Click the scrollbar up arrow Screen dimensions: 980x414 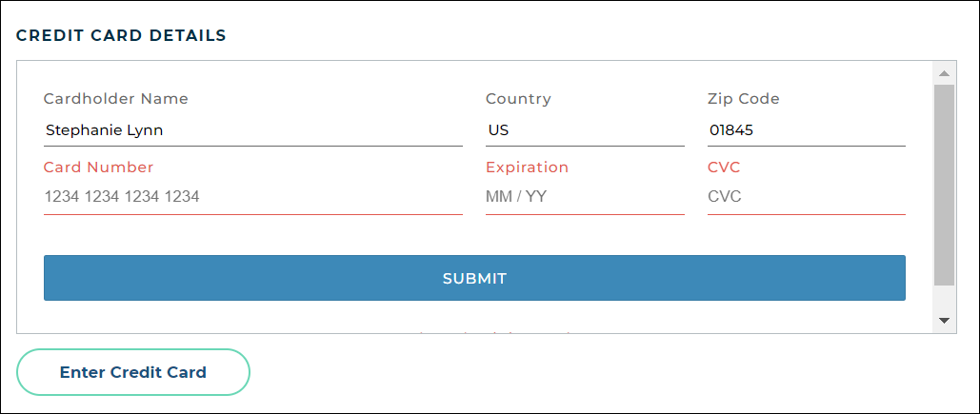pos(945,73)
